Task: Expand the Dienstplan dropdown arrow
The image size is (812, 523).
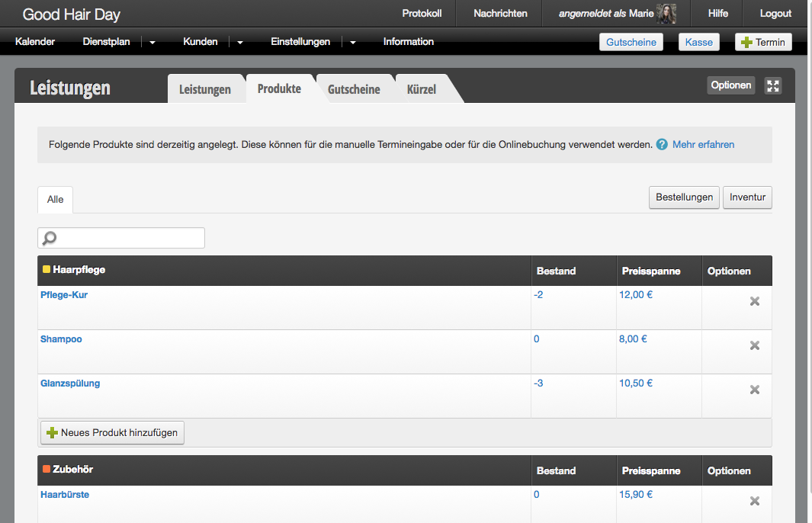Action: pyautogui.click(x=152, y=43)
